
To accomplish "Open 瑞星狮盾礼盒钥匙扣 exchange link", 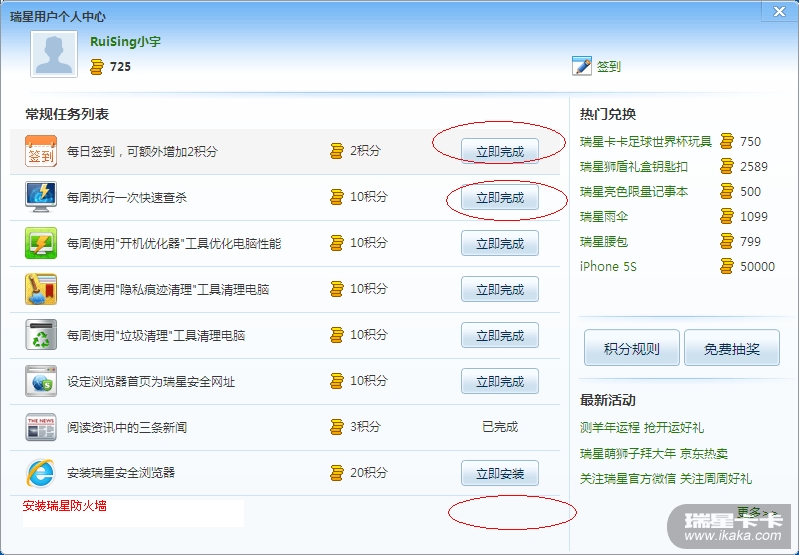I will (633, 167).
